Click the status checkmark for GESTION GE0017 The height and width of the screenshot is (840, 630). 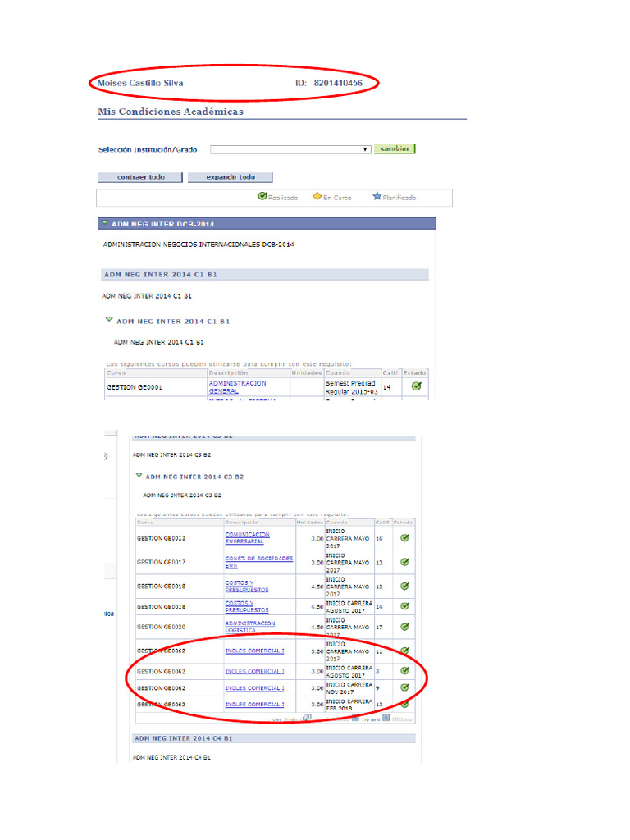[x=405, y=562]
